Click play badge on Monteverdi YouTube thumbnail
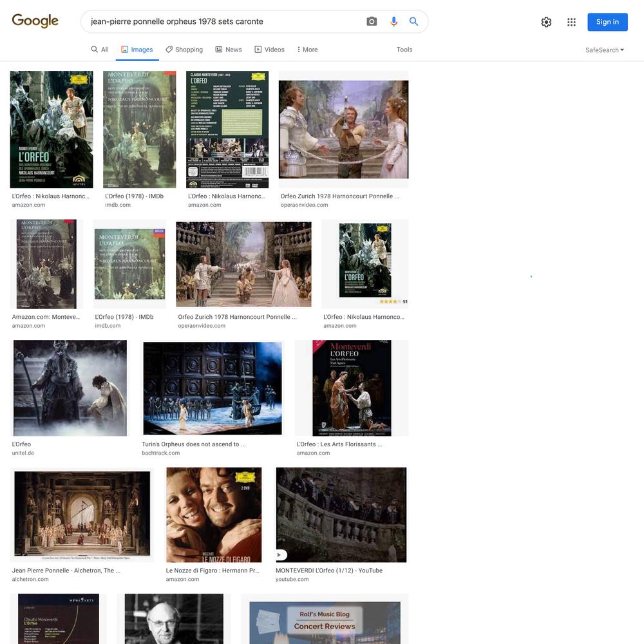The image size is (644, 644). click(x=281, y=555)
